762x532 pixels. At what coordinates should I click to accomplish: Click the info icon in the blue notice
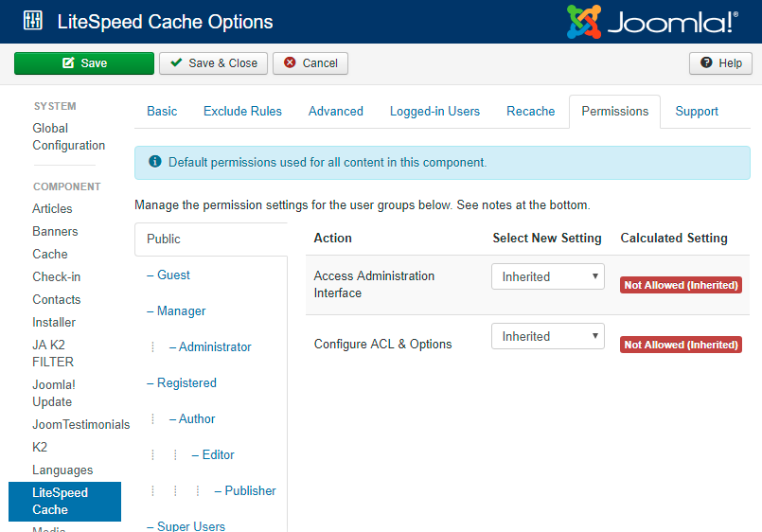click(x=155, y=161)
